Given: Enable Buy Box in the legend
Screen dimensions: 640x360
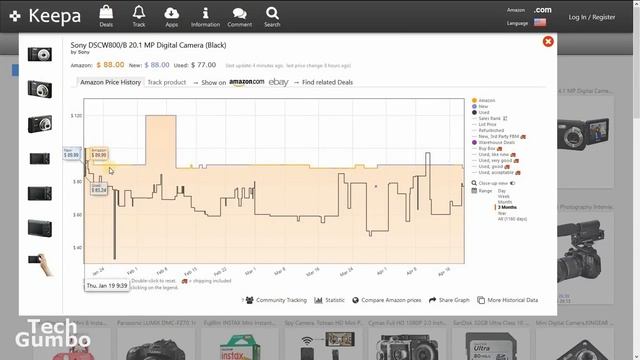Looking at the screenshot, I should [487, 149].
